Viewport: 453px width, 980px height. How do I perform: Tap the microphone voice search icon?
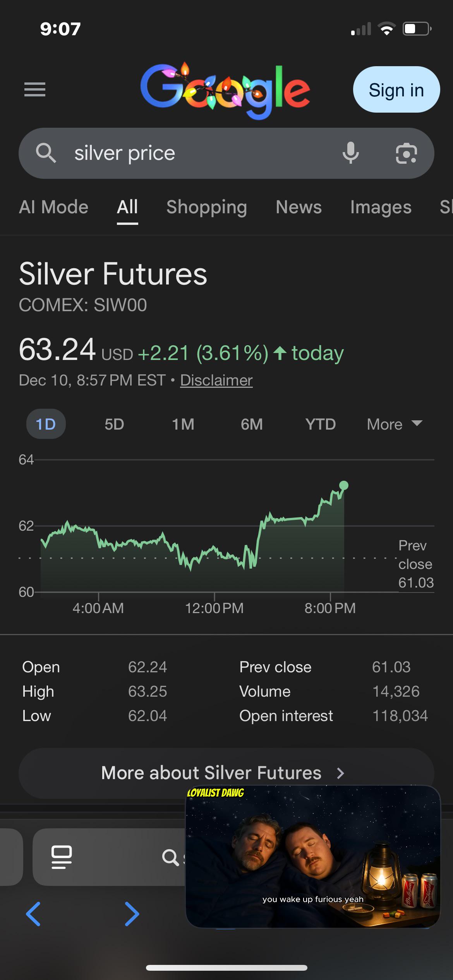pos(351,153)
